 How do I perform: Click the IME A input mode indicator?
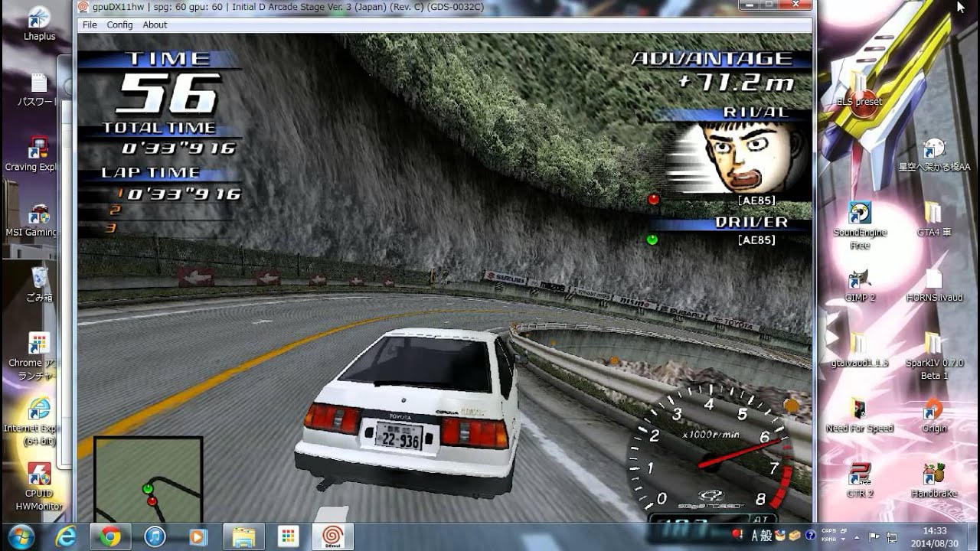754,534
